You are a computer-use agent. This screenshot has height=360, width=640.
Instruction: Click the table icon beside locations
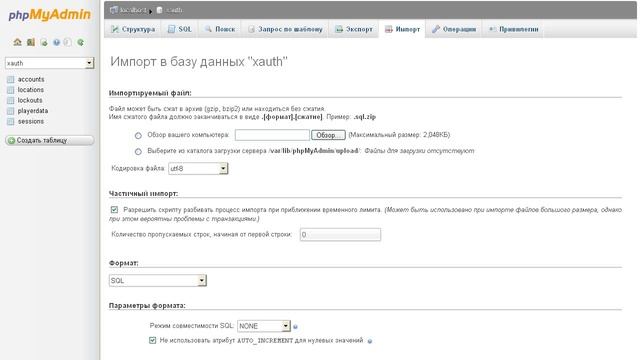point(11,90)
